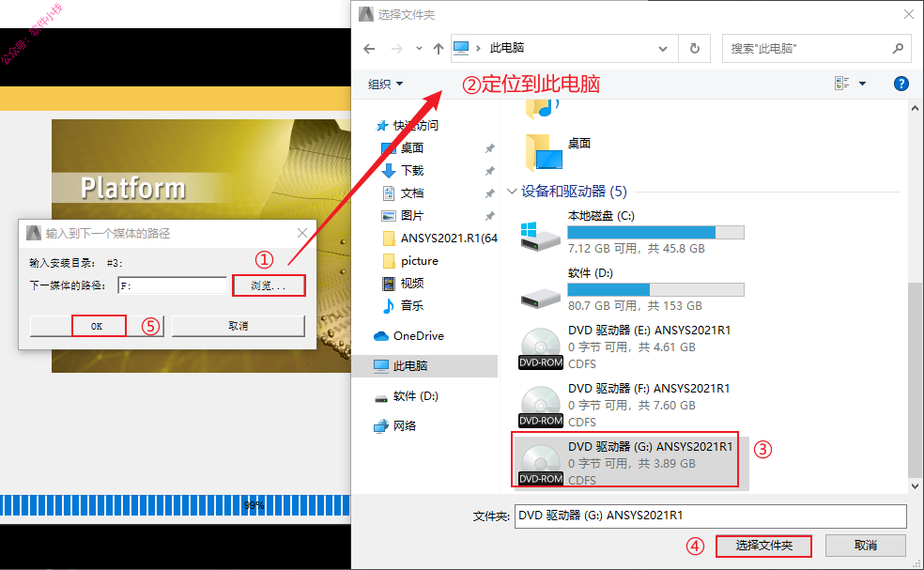Click pin icon next to 图片
Viewport: 924px width, 570px height.
coord(489,216)
